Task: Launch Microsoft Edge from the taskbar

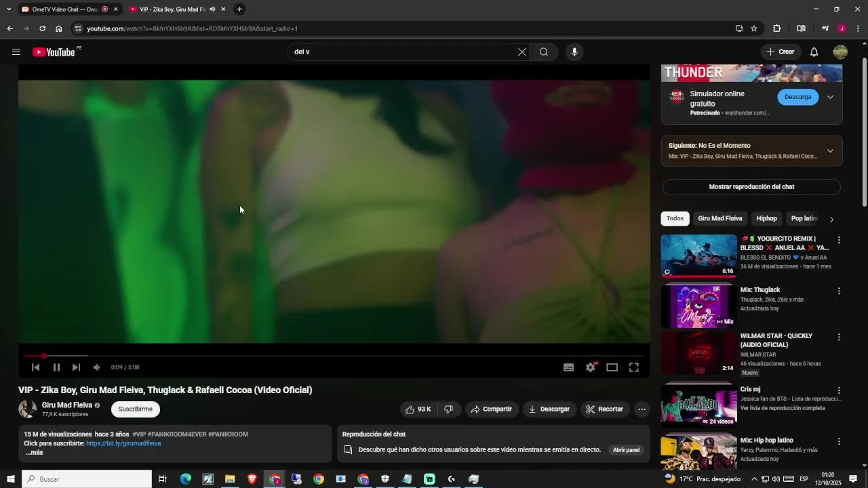Action: click(186, 479)
